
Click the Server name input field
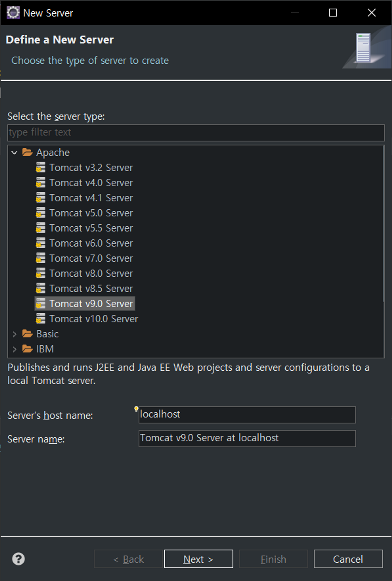point(247,439)
